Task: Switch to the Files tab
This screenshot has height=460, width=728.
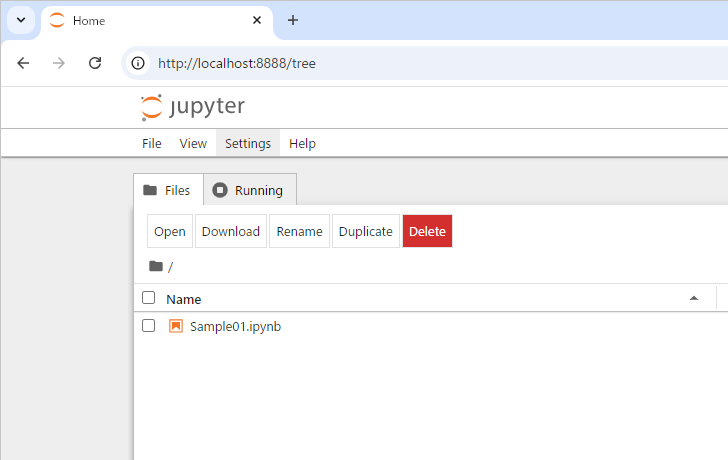Action: [x=168, y=190]
